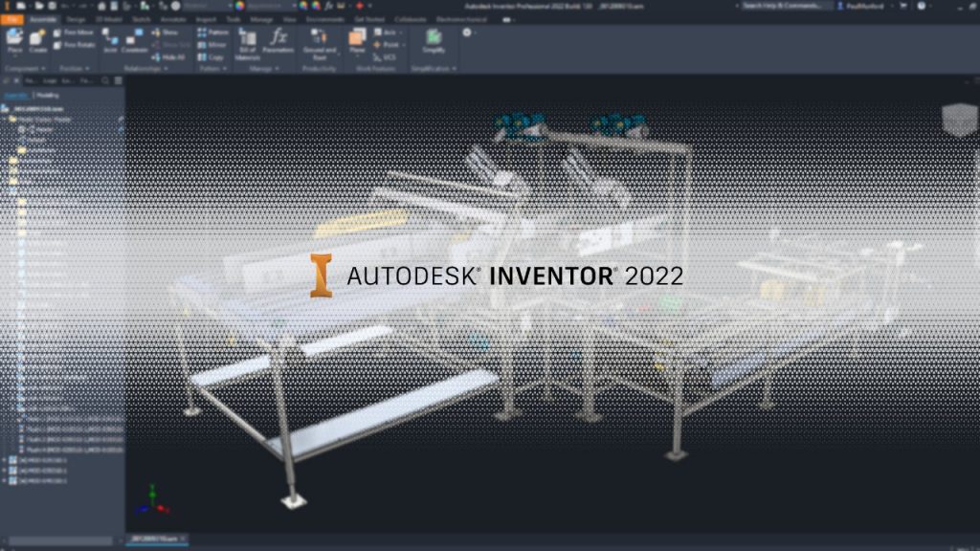
Task: Open Bill of Materials
Action: pos(247,44)
